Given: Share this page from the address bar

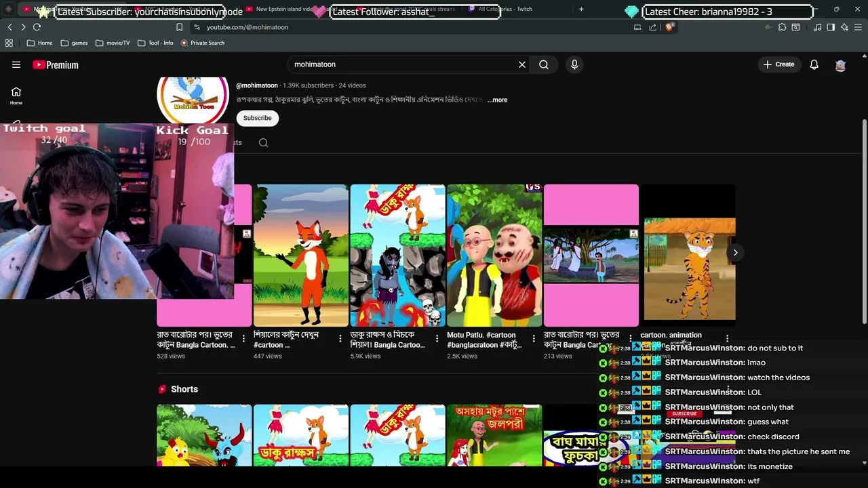Looking at the screenshot, I should [652, 27].
